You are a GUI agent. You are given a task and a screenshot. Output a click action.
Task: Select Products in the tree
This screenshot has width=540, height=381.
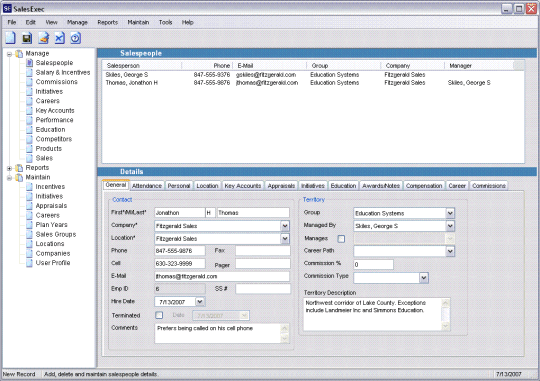(x=49, y=148)
